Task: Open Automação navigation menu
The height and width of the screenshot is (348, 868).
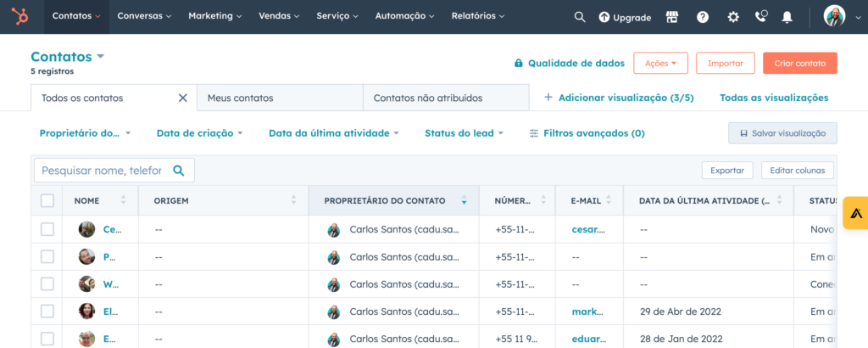Action: [x=404, y=17]
